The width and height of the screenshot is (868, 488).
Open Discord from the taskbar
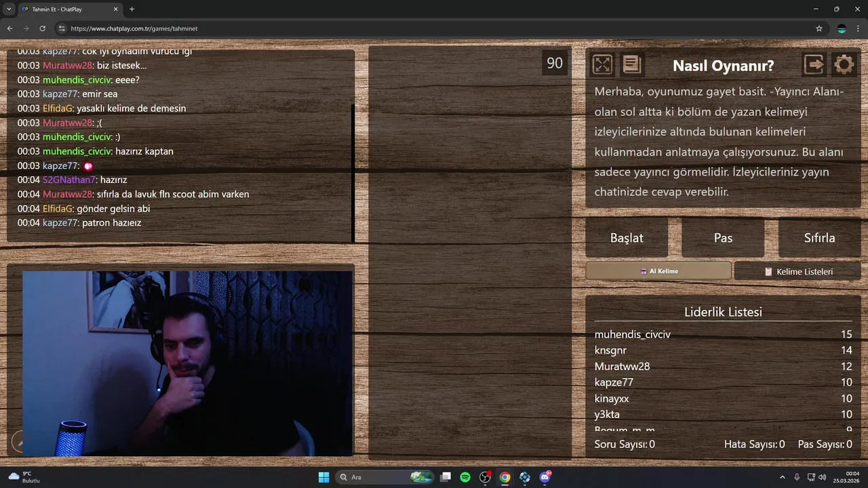click(545, 477)
